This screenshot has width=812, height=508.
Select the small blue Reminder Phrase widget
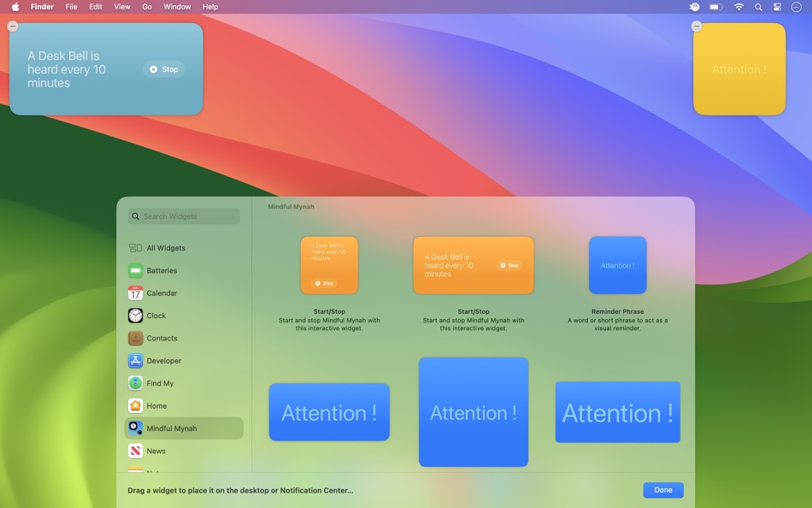tap(618, 265)
